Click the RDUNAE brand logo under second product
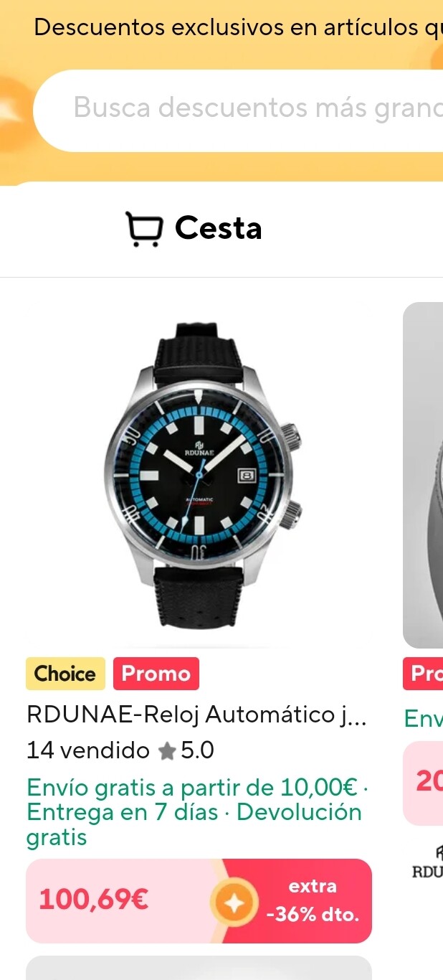The image size is (443, 980). 428,862
